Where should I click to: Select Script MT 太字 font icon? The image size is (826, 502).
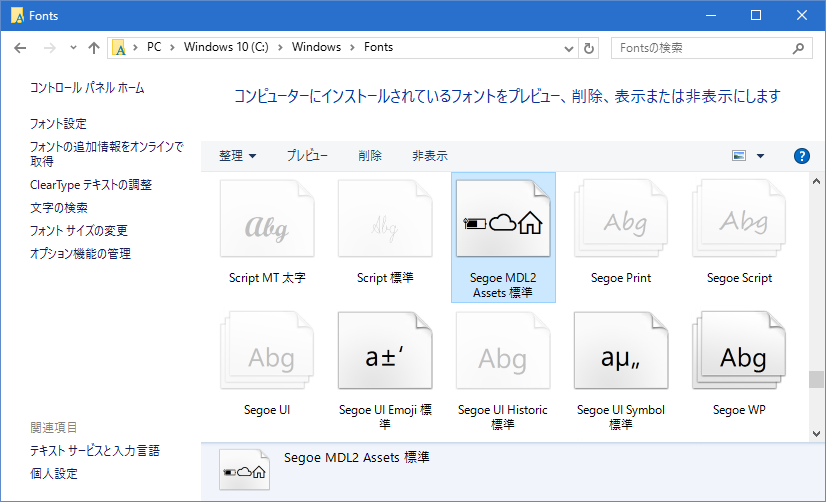pyautogui.click(x=267, y=219)
